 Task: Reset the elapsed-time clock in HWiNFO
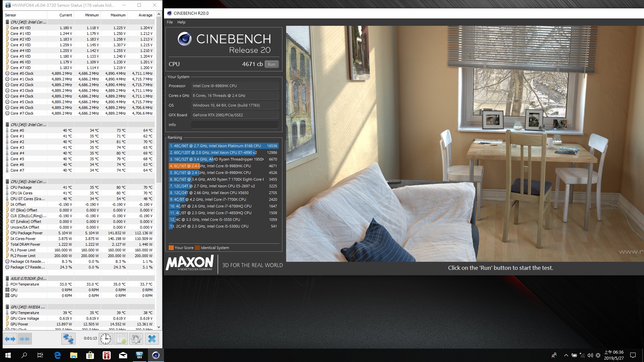coord(106,339)
